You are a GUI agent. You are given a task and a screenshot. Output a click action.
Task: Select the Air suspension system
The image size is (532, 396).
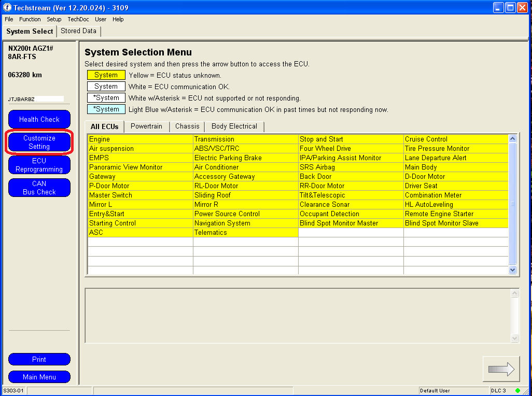[x=140, y=148]
